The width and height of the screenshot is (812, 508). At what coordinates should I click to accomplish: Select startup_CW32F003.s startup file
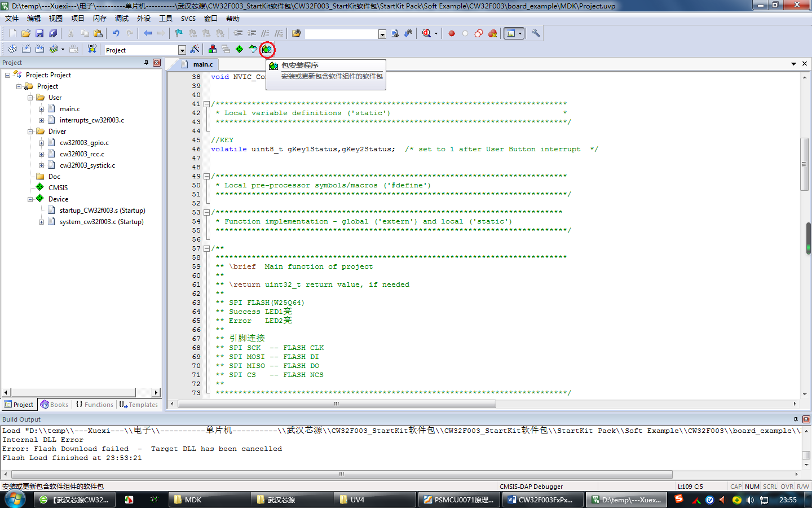coord(102,211)
